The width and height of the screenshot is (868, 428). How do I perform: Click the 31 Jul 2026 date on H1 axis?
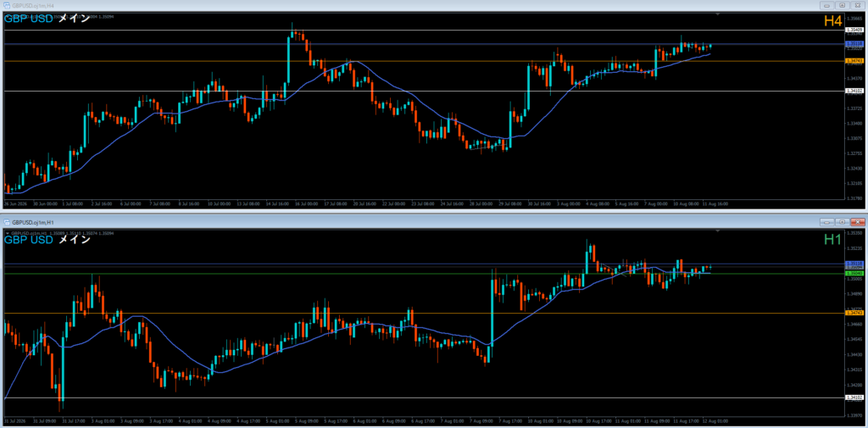(x=15, y=420)
